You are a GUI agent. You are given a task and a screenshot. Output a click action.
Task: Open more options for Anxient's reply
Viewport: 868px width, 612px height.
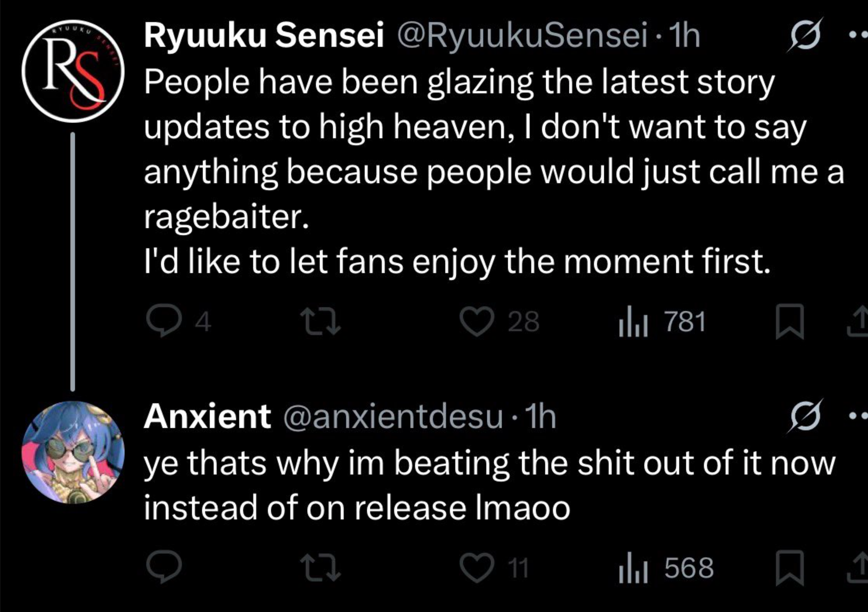point(858,416)
